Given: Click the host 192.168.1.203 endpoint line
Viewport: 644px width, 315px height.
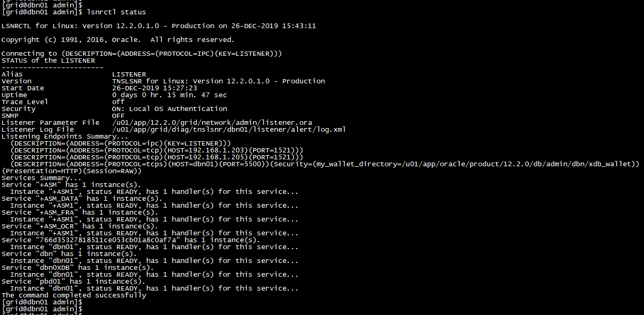Looking at the screenshot, I should 157,150.
